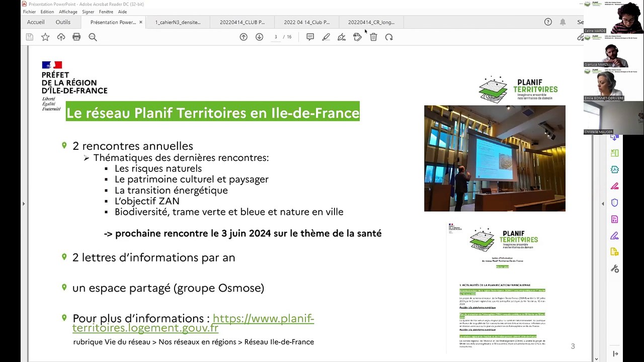Go to next page with down arrow
Screen dimensions: 644x362
coord(259,37)
